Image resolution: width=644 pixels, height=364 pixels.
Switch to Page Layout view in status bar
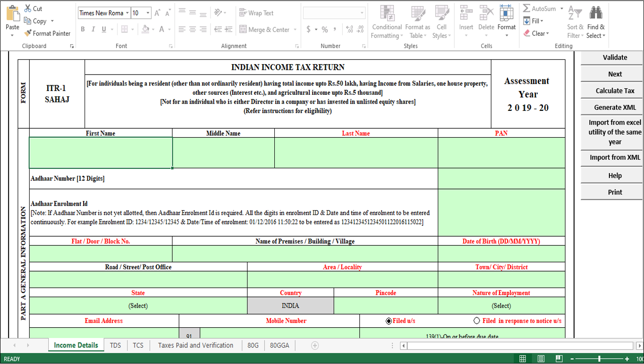pos(541,359)
